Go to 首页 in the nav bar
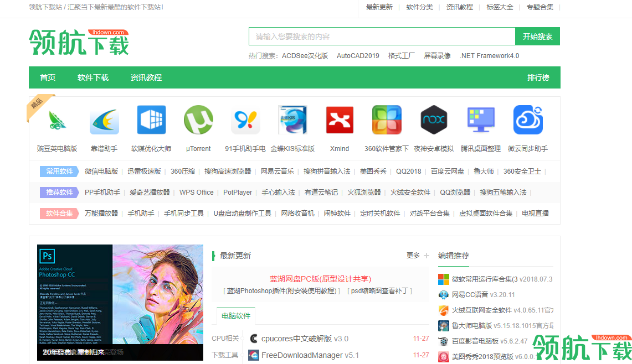The image size is (632, 364). [x=48, y=77]
